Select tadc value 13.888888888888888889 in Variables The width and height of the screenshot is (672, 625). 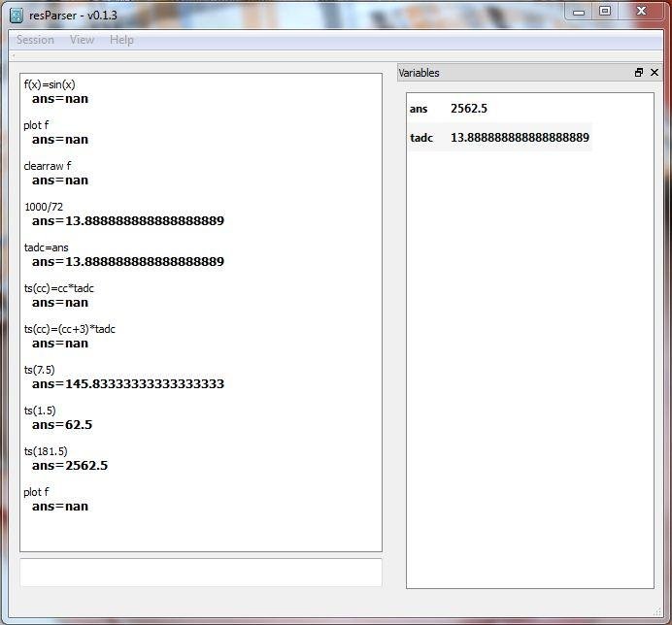click(x=520, y=138)
